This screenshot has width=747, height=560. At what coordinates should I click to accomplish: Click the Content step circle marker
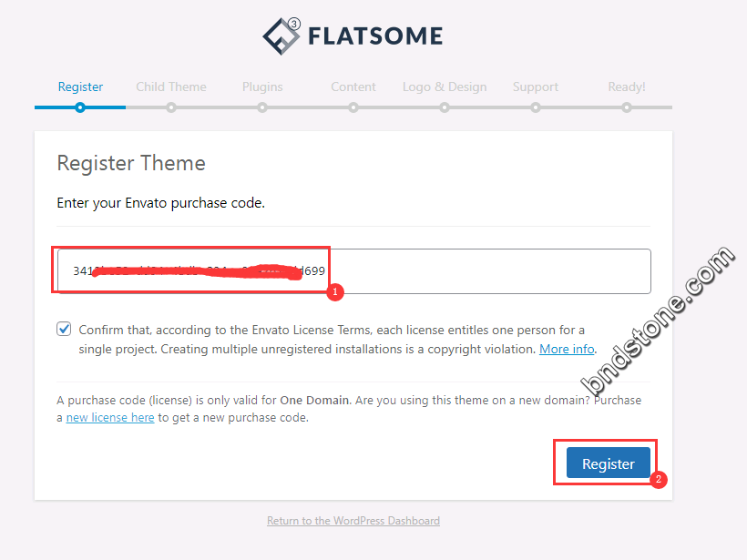[353, 107]
